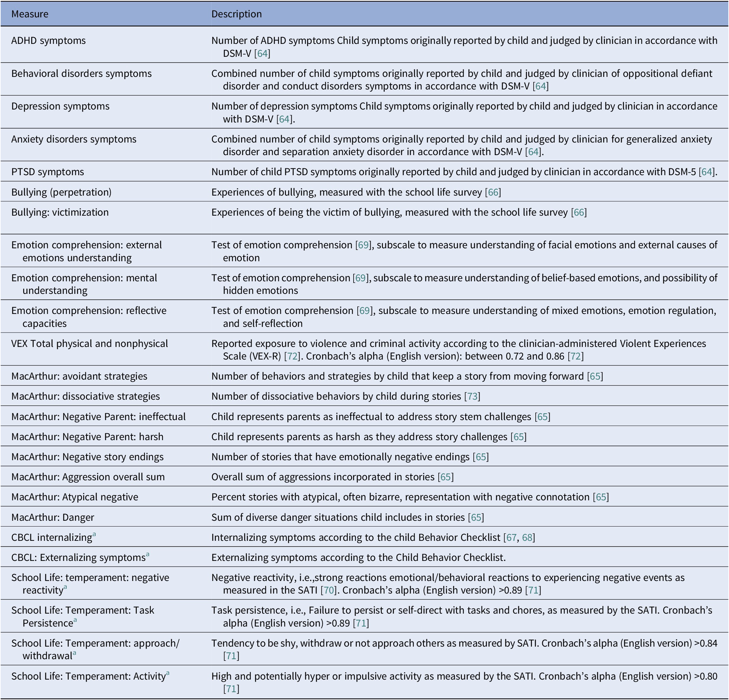The height and width of the screenshot is (700, 729).
Task: Click the Description column header
Action: (237, 14)
